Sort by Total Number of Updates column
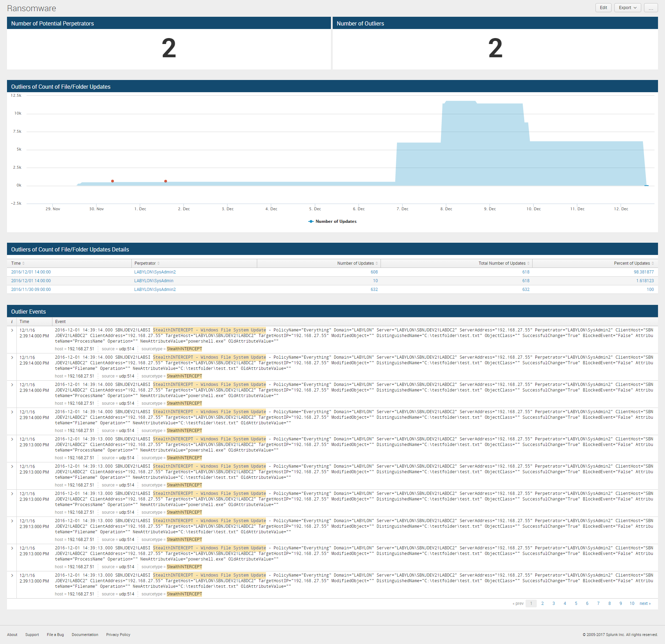 (504, 263)
